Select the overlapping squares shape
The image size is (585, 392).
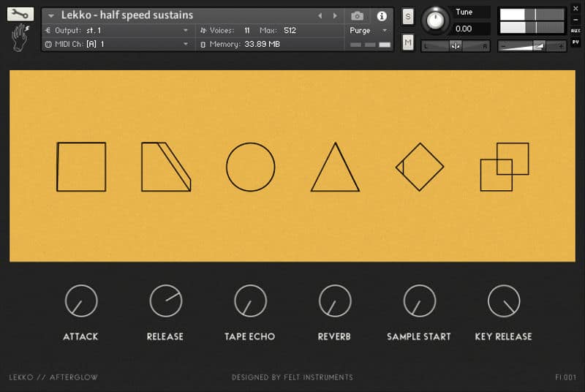[x=505, y=167]
